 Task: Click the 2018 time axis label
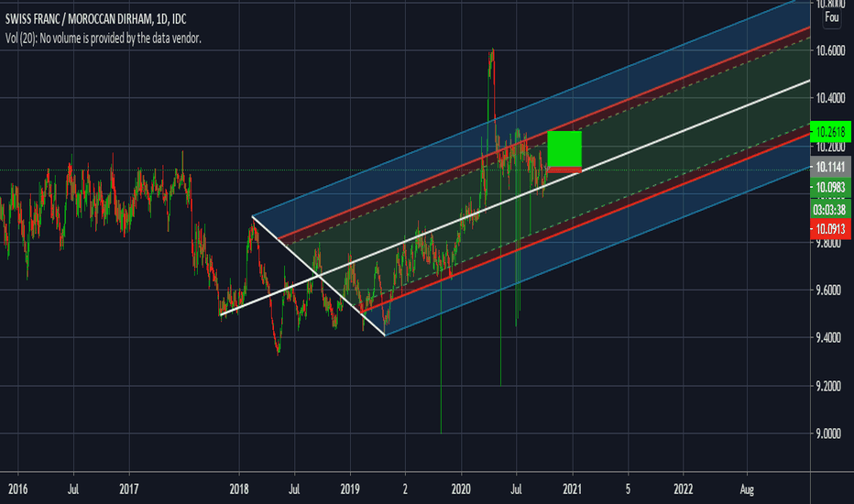[x=239, y=488]
